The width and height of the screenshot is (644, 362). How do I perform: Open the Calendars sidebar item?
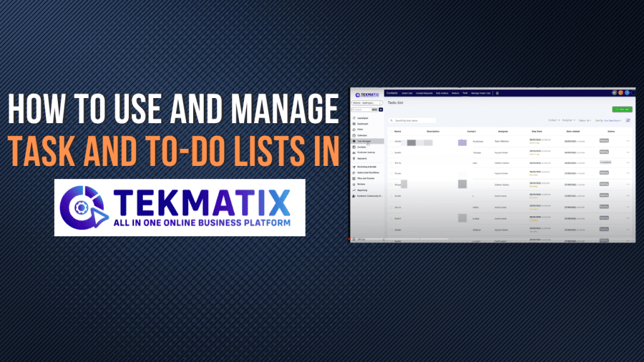[362, 135]
